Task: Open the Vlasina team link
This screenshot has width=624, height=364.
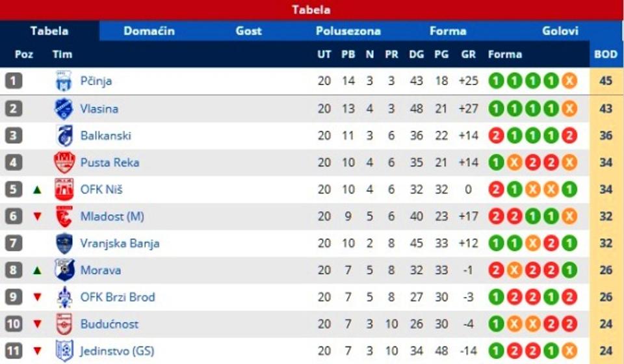Action: [99, 109]
